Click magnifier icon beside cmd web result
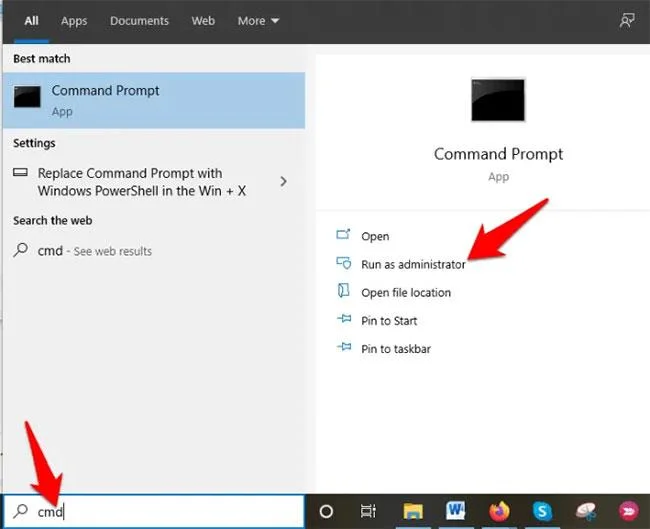The image size is (650, 529). coord(21,250)
